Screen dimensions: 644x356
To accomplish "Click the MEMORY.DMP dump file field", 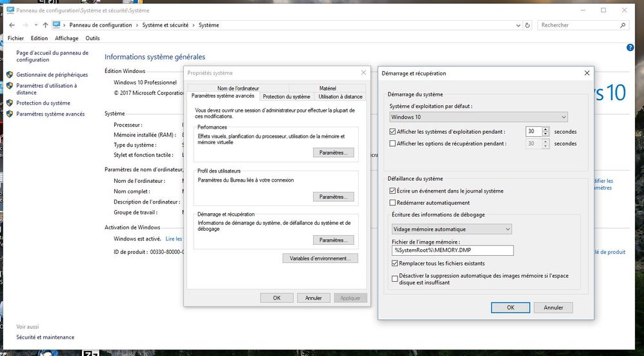I will pyautogui.click(x=452, y=250).
